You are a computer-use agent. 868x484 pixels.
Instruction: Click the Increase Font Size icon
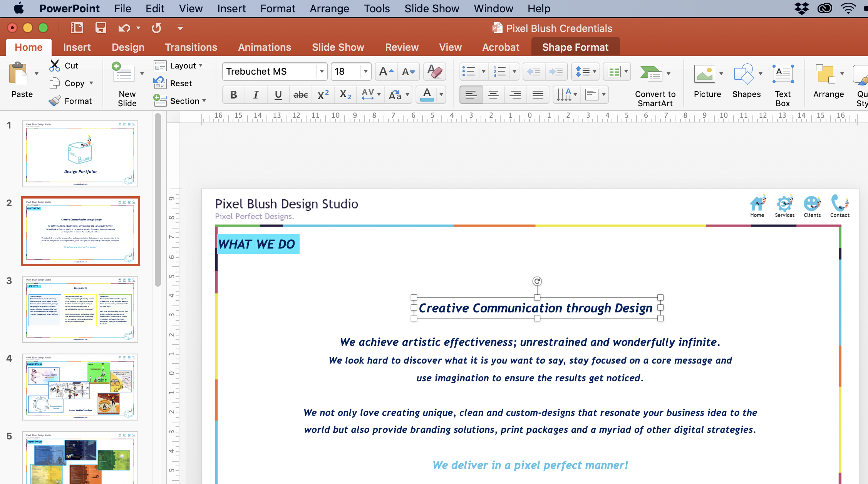coord(386,72)
